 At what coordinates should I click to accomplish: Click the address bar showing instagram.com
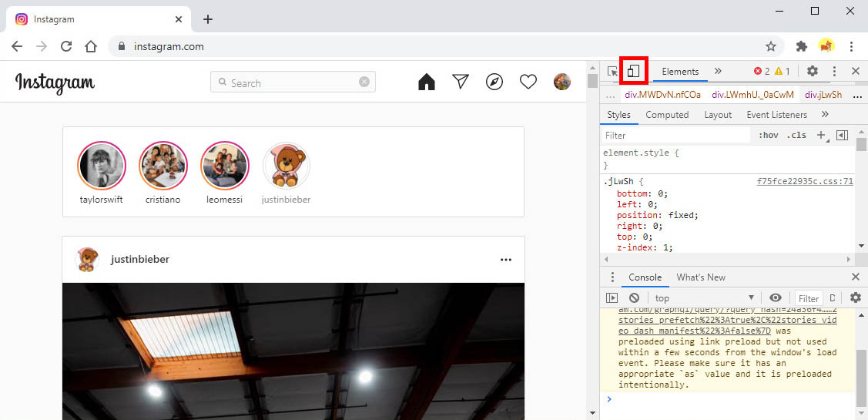[446, 46]
